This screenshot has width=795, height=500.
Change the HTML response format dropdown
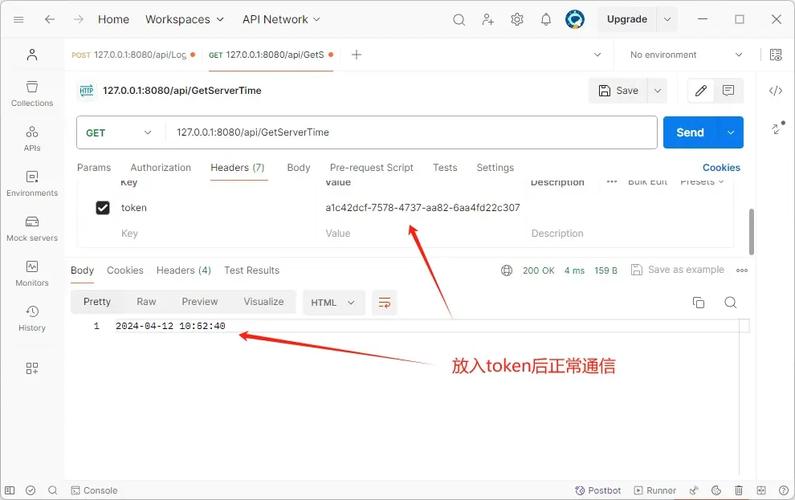(x=333, y=303)
